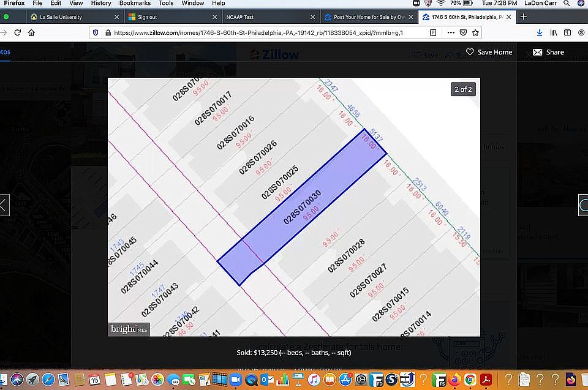Click the highlighted parcel map image
Image resolution: width=588 pixels, height=390 pixels.
tap(293, 207)
